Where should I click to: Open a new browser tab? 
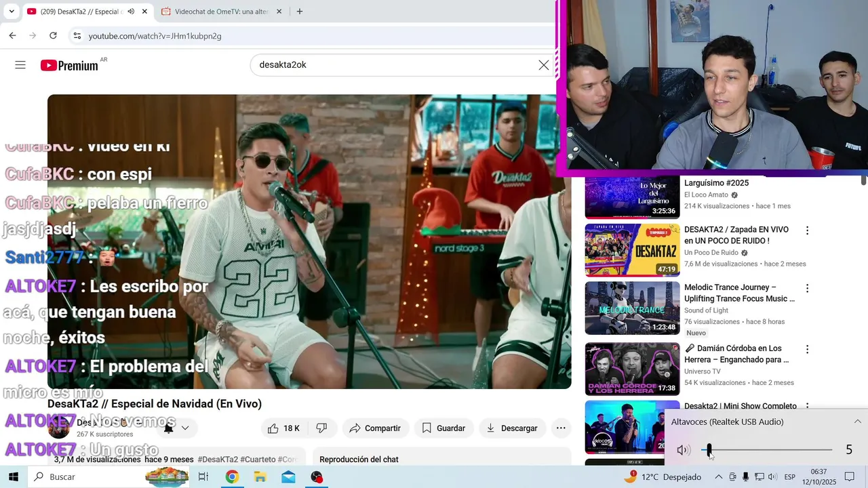tap(300, 12)
